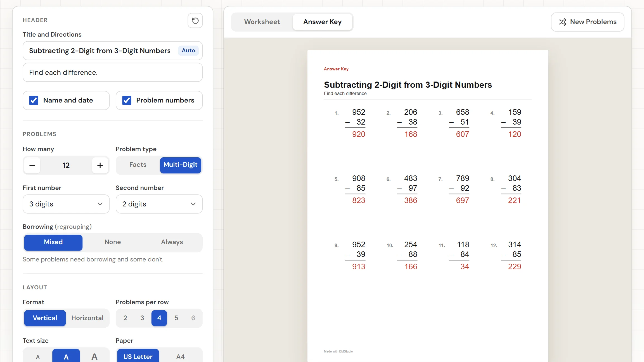
Task: Switch to the Worksheet tab
Action: tap(262, 22)
